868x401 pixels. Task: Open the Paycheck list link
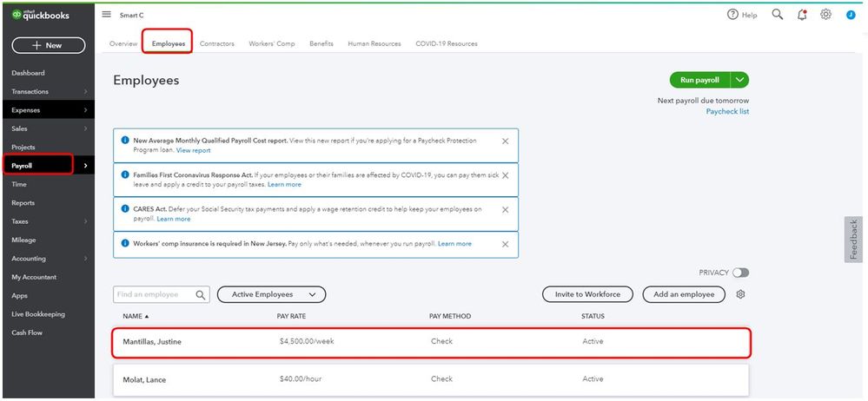(x=727, y=112)
